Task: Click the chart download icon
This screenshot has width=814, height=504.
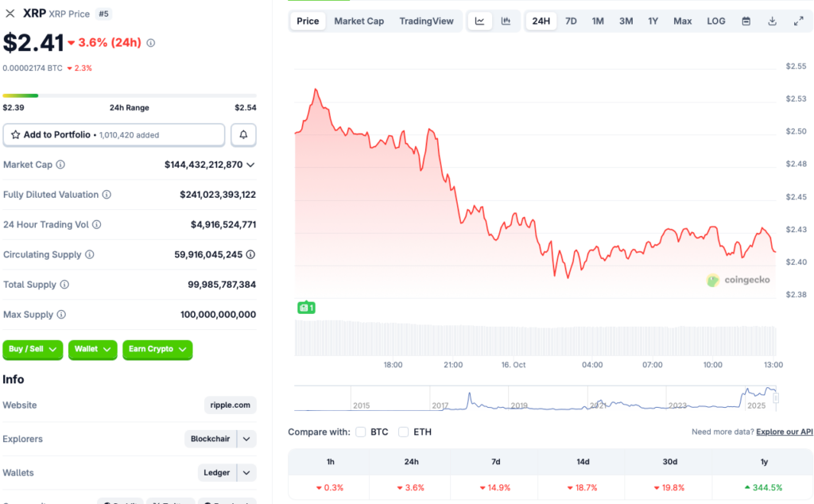Action: coord(771,21)
